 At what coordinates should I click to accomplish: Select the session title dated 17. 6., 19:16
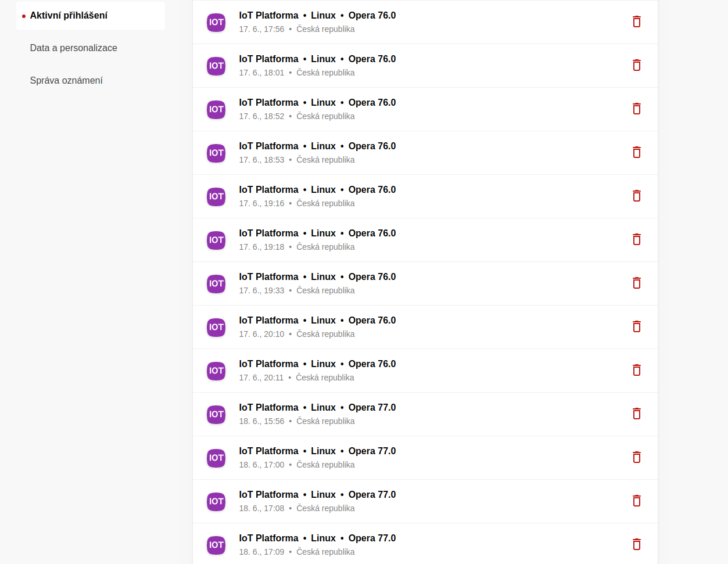click(317, 189)
